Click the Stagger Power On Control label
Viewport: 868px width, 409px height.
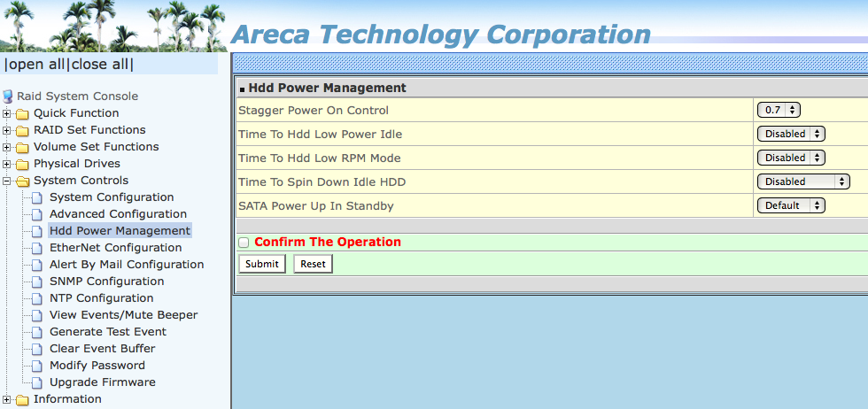click(314, 110)
